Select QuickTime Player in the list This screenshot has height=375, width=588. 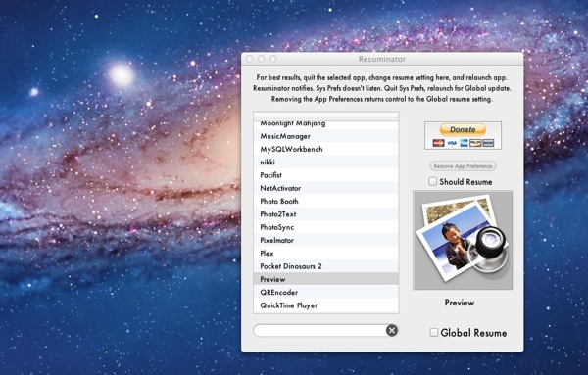(x=326, y=305)
